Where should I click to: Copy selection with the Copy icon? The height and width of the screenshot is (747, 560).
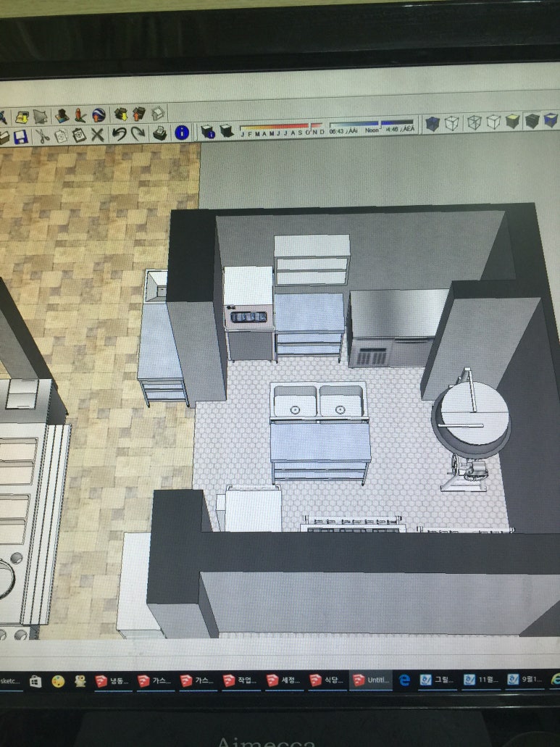[x=61, y=136]
